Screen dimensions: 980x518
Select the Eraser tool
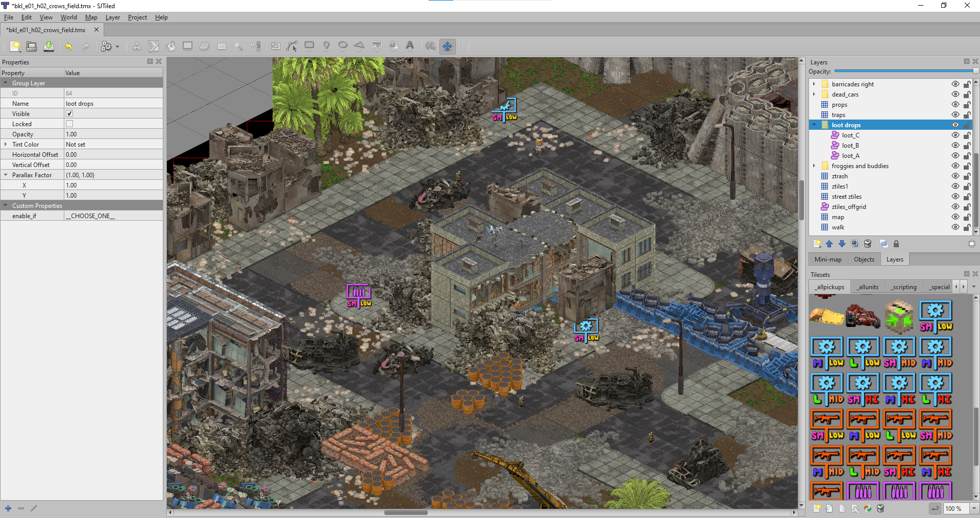[x=205, y=46]
